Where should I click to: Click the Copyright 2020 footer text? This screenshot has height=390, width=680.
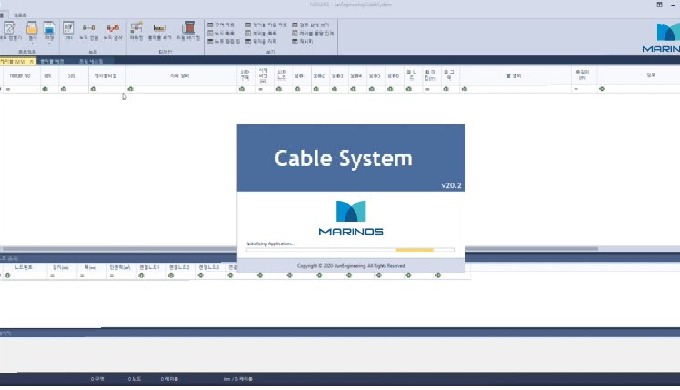tap(351, 265)
